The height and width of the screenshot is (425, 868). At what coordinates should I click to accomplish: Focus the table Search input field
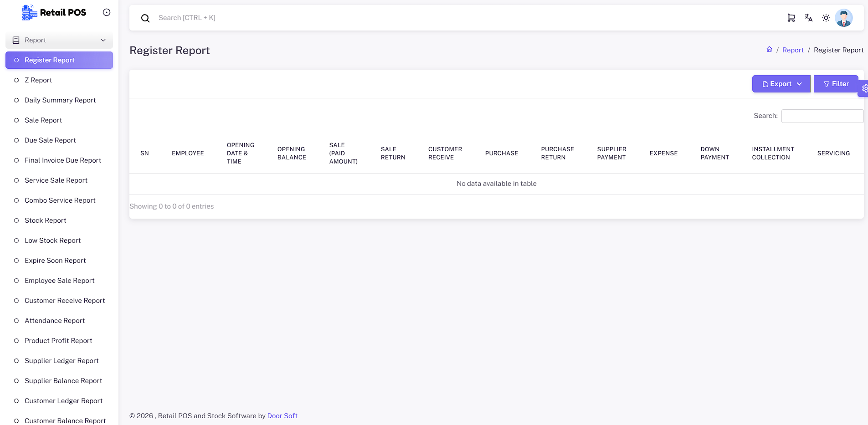point(822,116)
